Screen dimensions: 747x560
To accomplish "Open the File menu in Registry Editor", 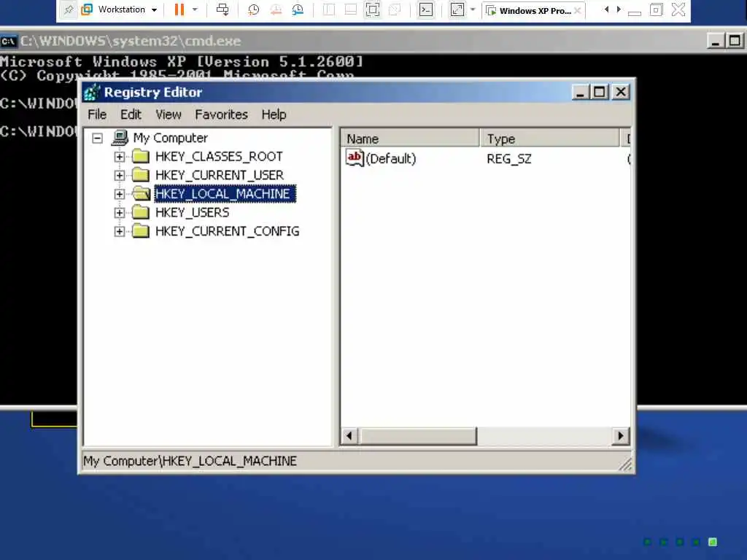I will [x=97, y=114].
